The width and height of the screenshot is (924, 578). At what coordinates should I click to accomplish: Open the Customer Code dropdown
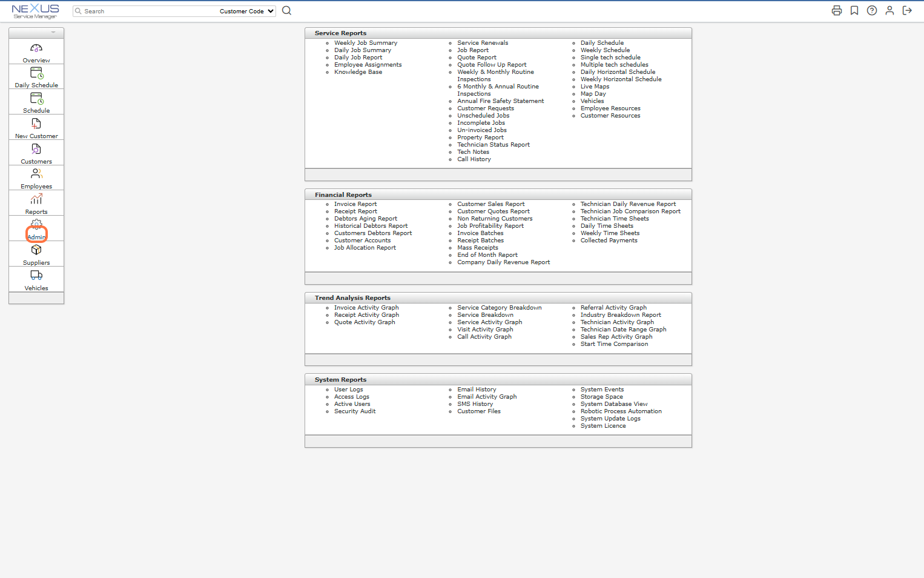pos(246,11)
